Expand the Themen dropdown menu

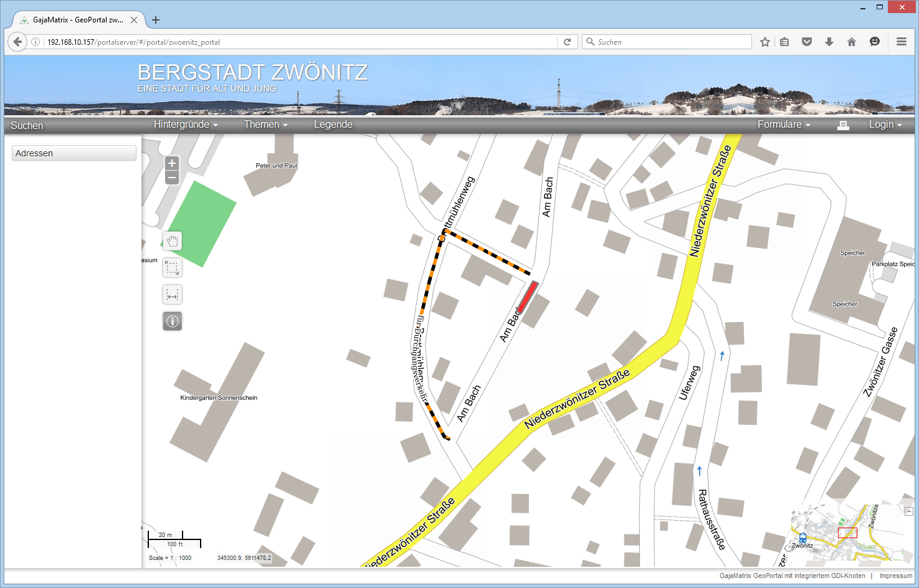click(265, 125)
